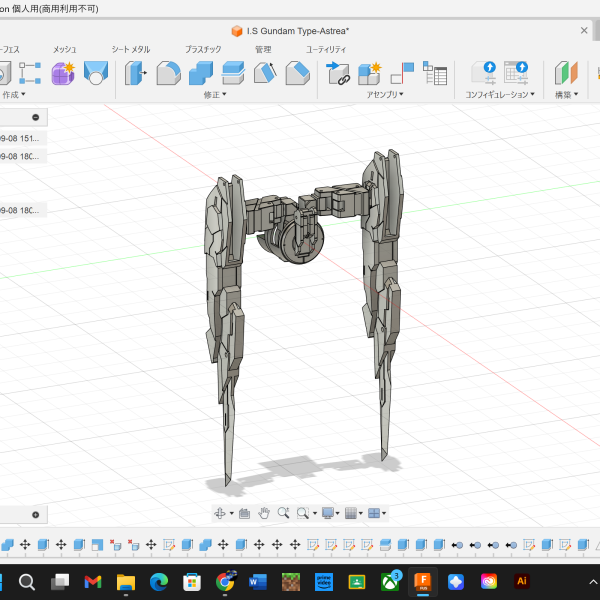Switch to the プラスチック (Plastic) tab
Viewport: 600px width, 600px height.
point(203,49)
